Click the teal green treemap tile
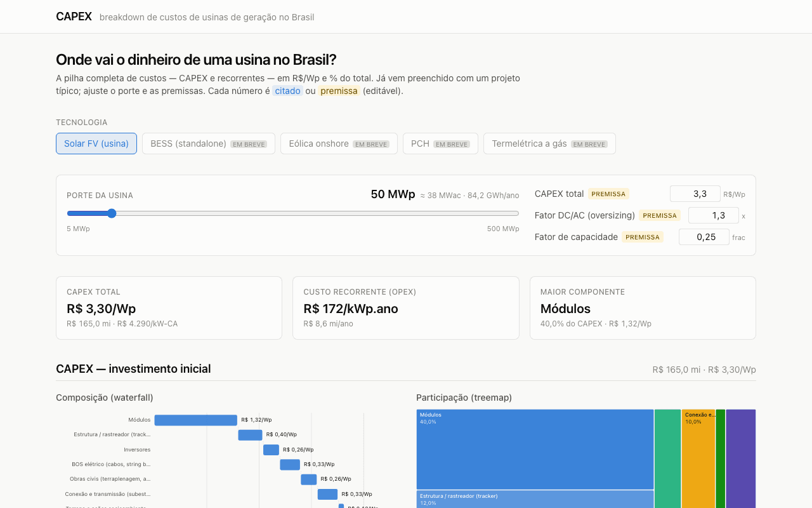The width and height of the screenshot is (812, 508). tap(667, 458)
